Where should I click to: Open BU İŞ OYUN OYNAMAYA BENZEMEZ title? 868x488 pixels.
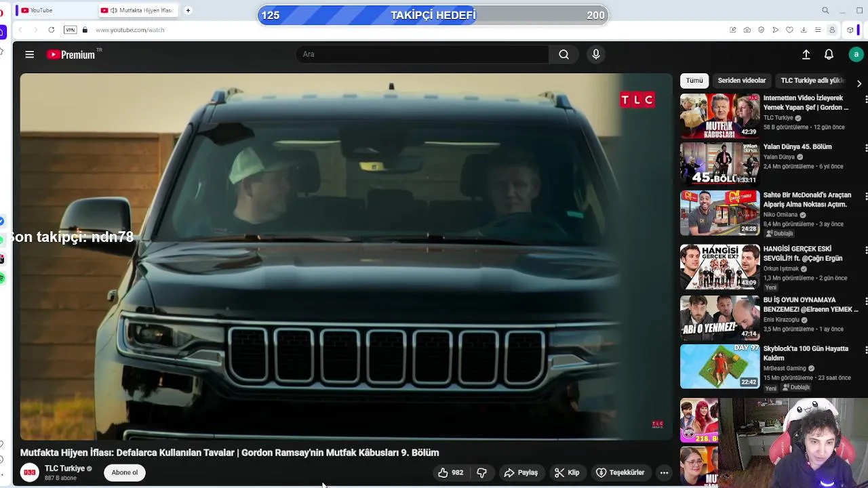click(x=810, y=304)
